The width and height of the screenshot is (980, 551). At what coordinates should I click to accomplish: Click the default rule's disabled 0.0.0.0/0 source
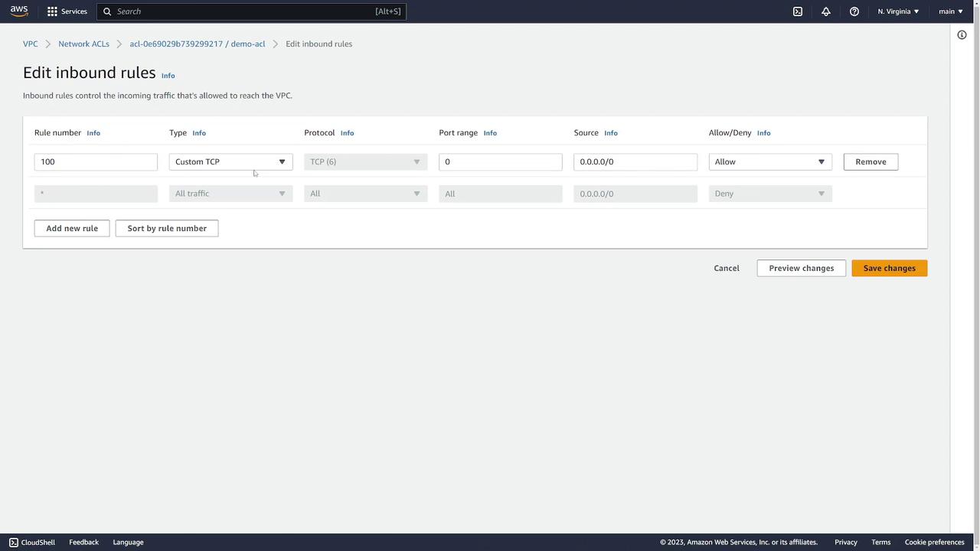635,194
